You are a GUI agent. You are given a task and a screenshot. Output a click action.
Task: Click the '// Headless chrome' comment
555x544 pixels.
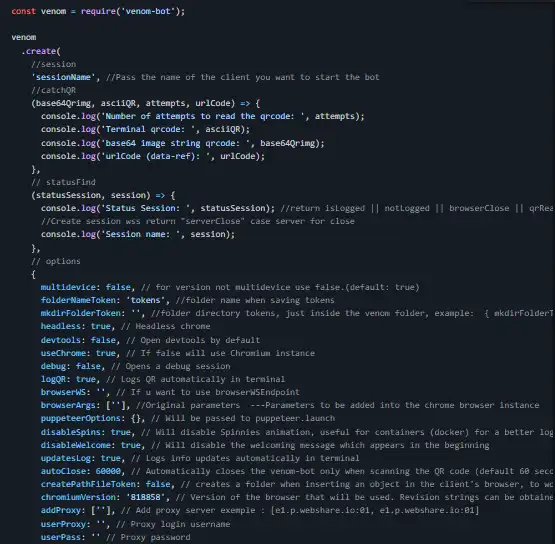(x=166, y=326)
